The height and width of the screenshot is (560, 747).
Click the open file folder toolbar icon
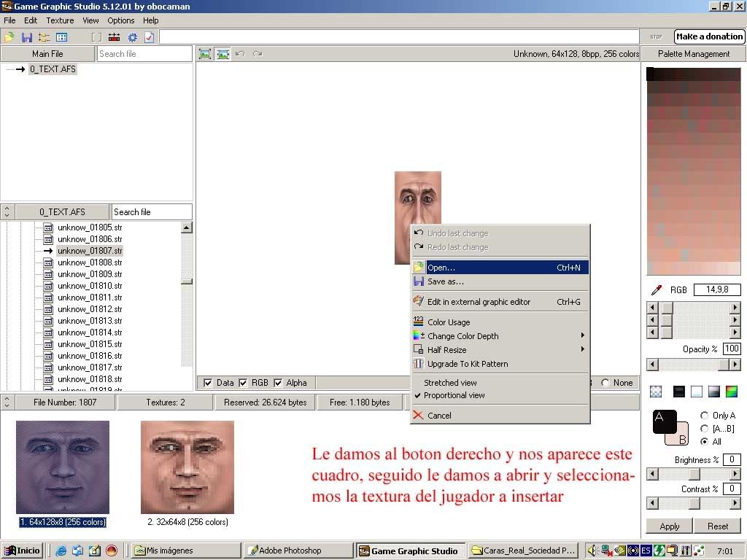point(9,37)
